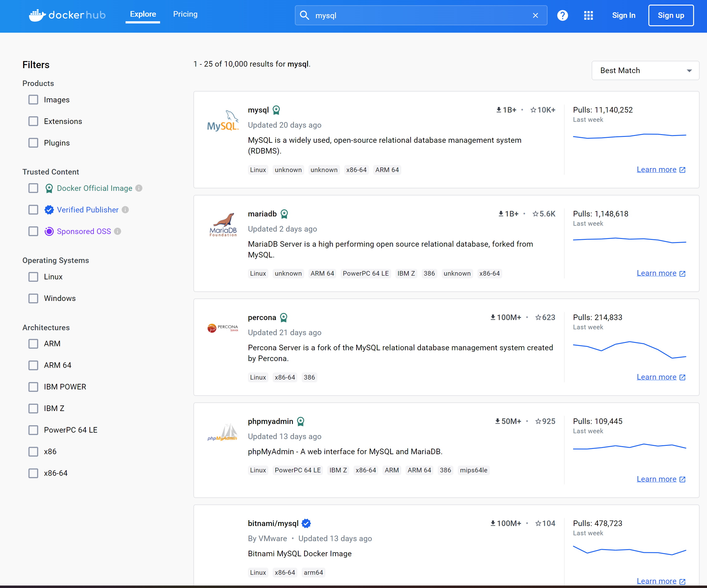Screen dimensions: 707x588
Task: Open the mariadb repository title
Action: point(262,214)
